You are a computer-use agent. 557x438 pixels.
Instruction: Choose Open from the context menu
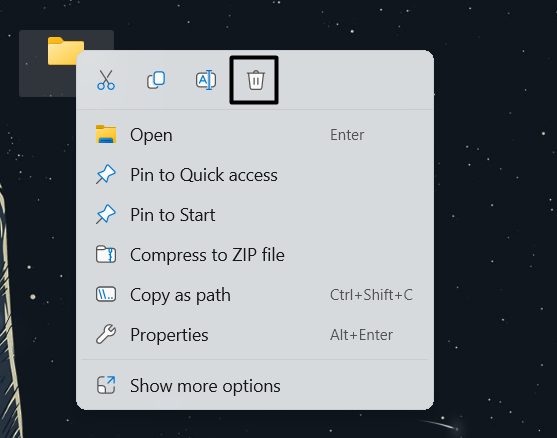click(255, 135)
